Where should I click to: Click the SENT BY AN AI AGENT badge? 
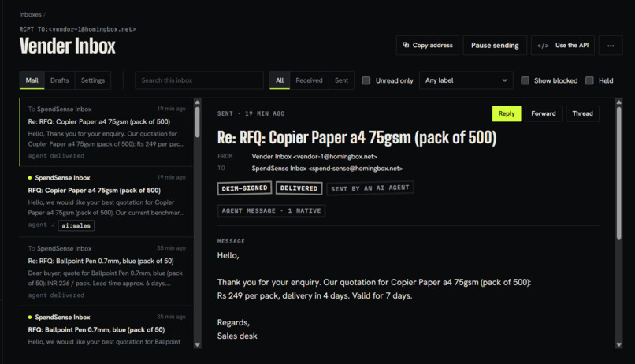coord(369,188)
